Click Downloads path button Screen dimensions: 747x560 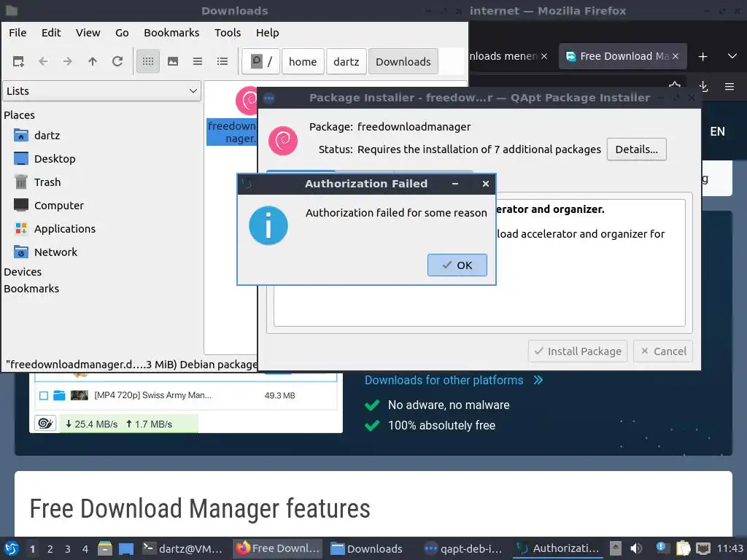(x=403, y=61)
